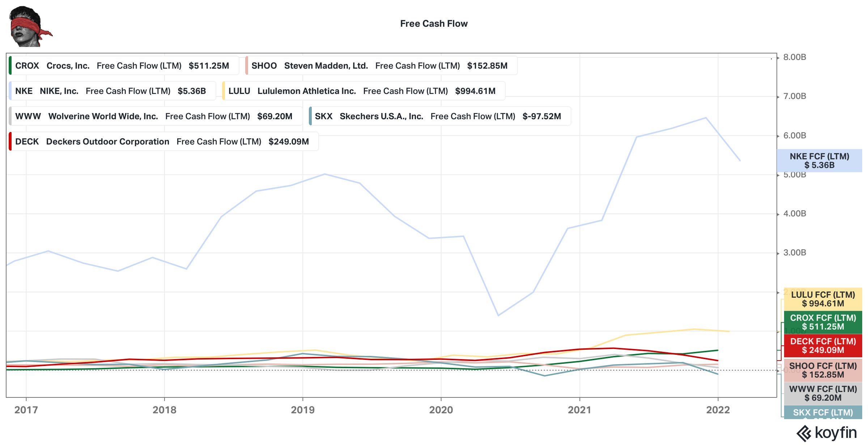Viewport: 868px width, 448px height.
Task: Click the 2017 x-axis label
Action: pyautogui.click(x=26, y=410)
